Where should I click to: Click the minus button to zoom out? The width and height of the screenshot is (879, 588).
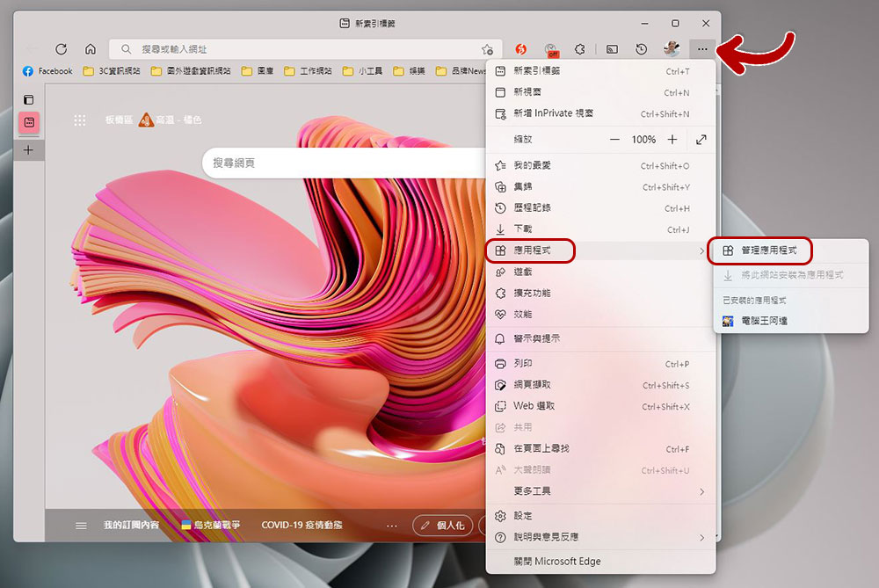(x=614, y=140)
